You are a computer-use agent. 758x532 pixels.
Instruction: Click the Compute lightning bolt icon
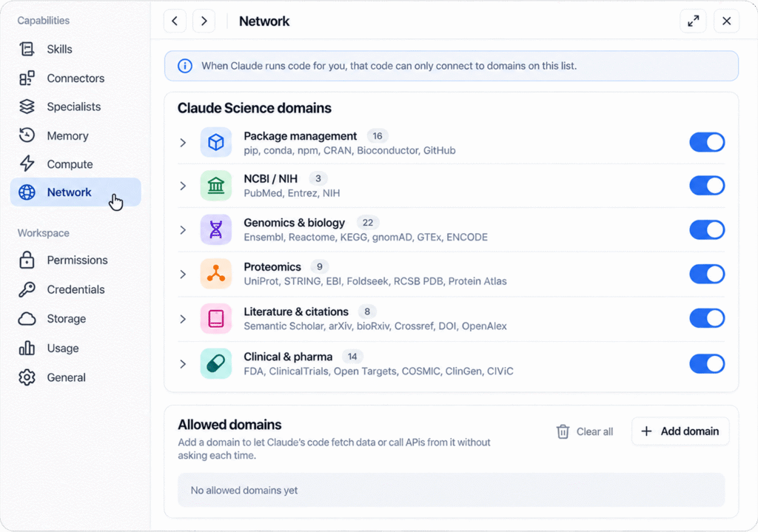[27, 164]
